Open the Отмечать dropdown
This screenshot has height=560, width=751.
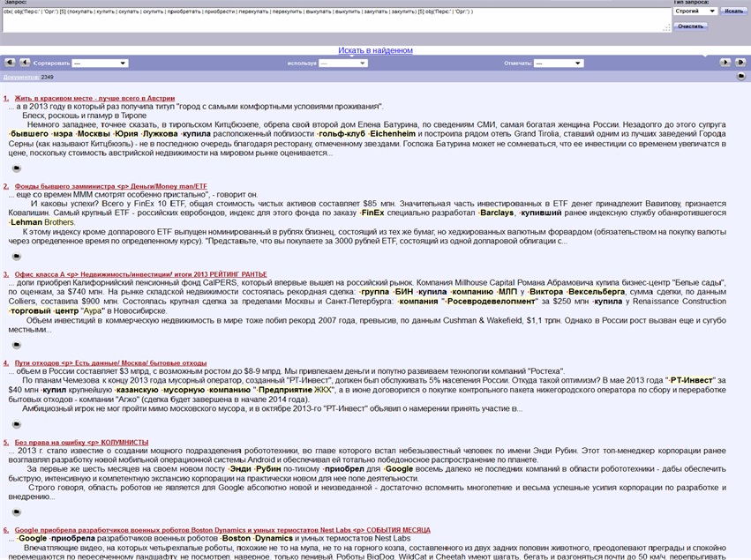point(559,63)
